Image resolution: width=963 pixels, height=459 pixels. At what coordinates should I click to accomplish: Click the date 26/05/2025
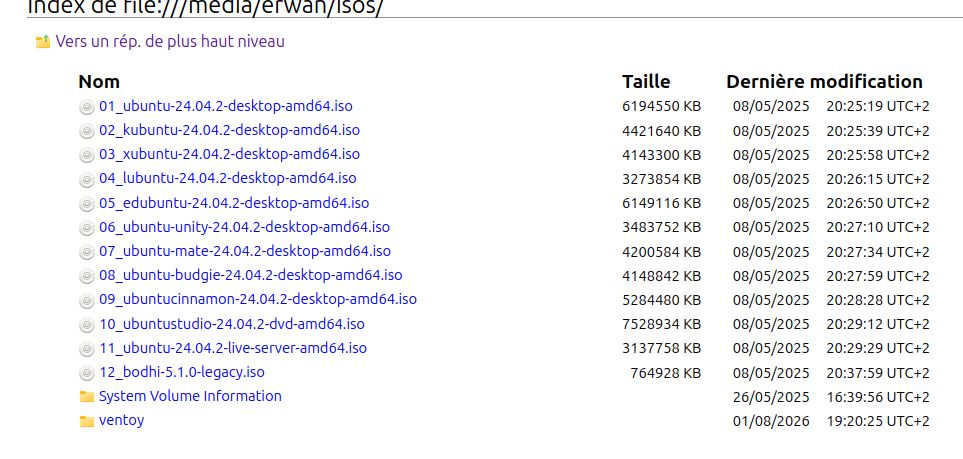click(771, 398)
